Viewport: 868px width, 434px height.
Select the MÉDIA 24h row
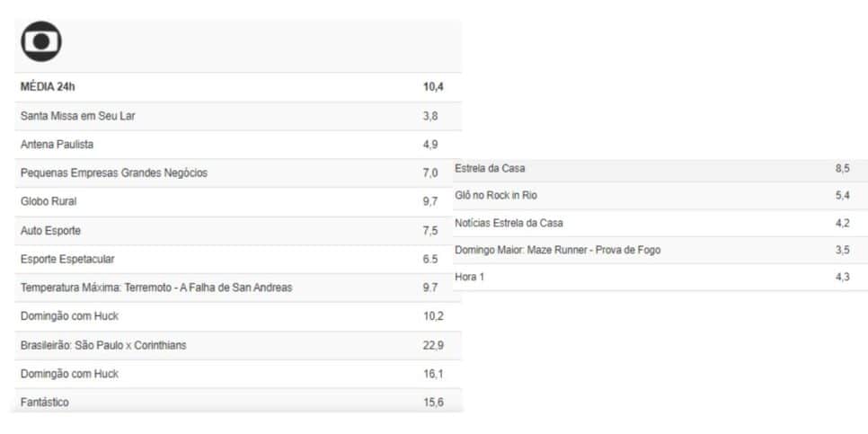point(238,87)
